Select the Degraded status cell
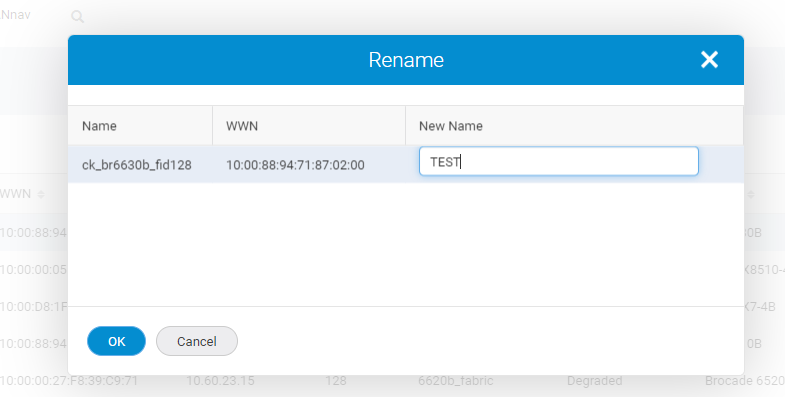The width and height of the screenshot is (785, 397). click(594, 381)
